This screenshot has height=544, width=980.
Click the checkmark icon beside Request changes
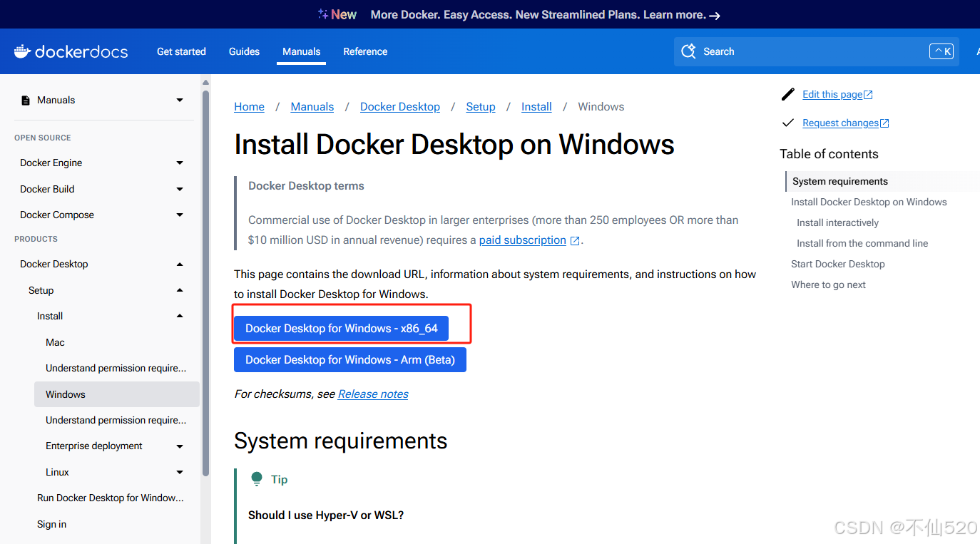pos(788,123)
